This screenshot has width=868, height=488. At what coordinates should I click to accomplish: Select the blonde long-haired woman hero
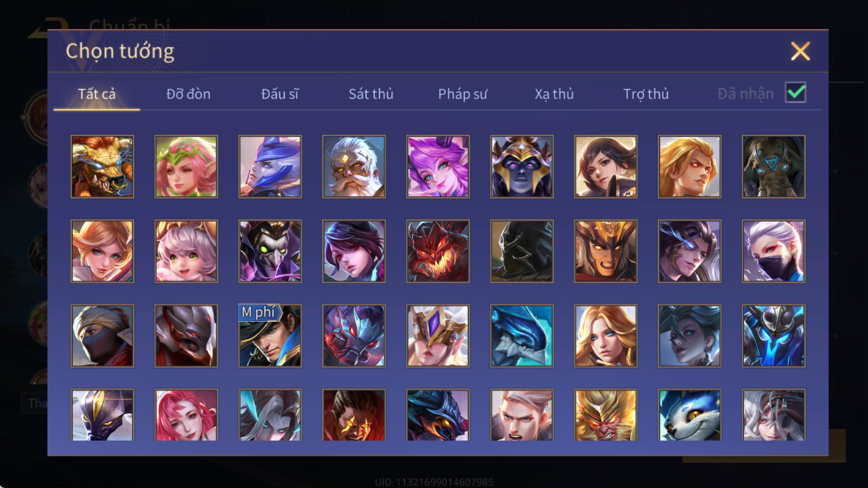click(x=606, y=336)
